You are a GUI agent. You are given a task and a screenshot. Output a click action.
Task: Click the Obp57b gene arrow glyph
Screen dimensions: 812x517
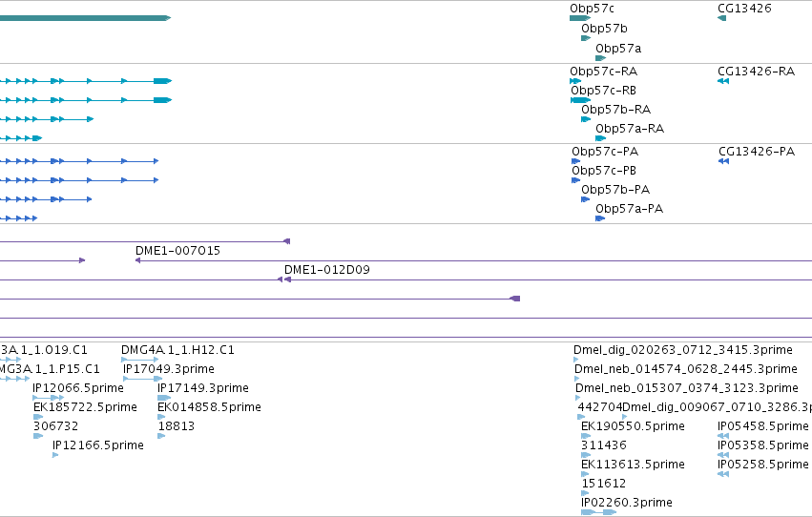point(586,38)
